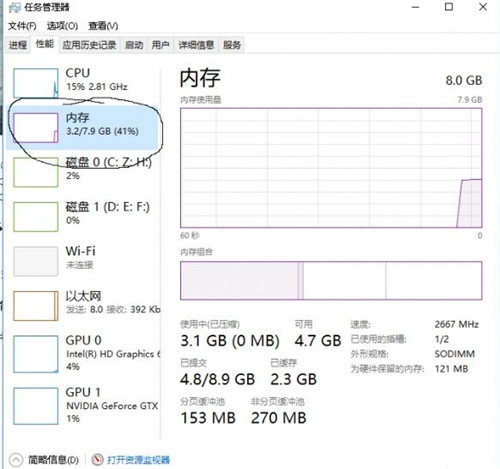Switch to the 详细信息 tab
Image resolution: width=500 pixels, height=469 pixels.
click(x=196, y=45)
